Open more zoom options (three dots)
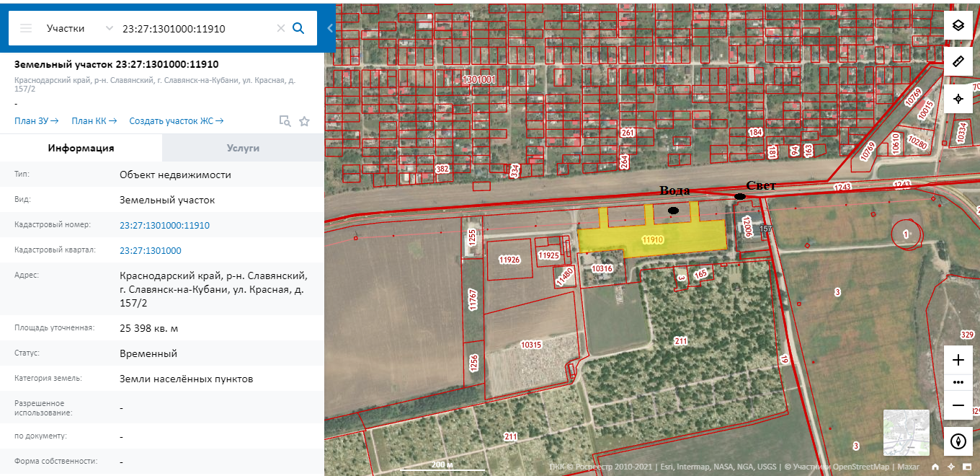The image size is (980, 476). tap(958, 382)
